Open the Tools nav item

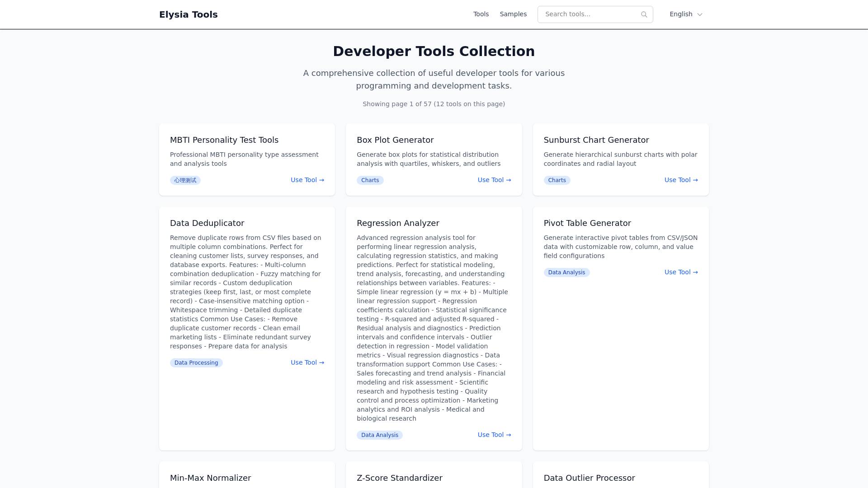click(481, 14)
